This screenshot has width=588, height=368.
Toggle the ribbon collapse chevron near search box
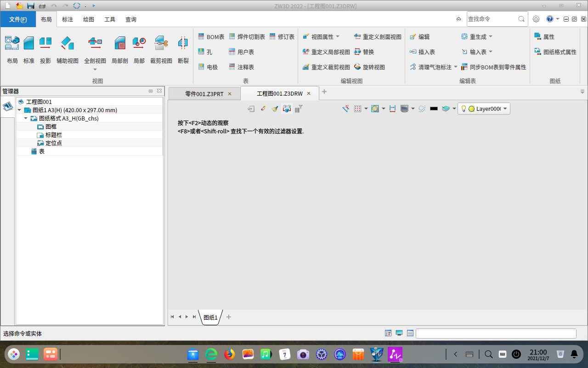point(458,19)
